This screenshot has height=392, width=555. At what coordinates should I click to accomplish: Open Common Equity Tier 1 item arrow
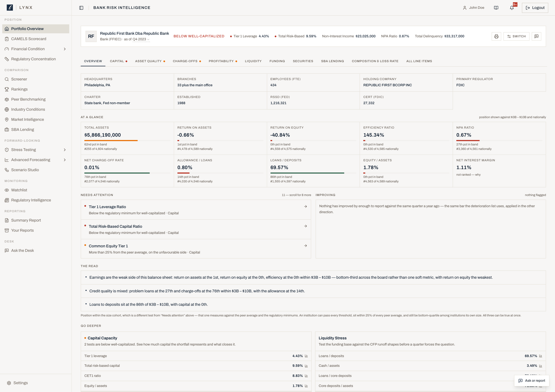pyautogui.click(x=306, y=246)
